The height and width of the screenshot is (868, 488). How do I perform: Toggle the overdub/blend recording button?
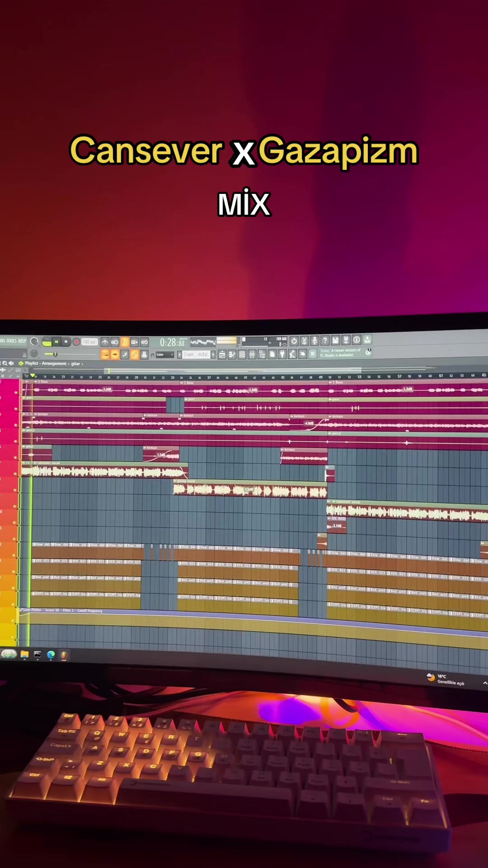click(135, 342)
